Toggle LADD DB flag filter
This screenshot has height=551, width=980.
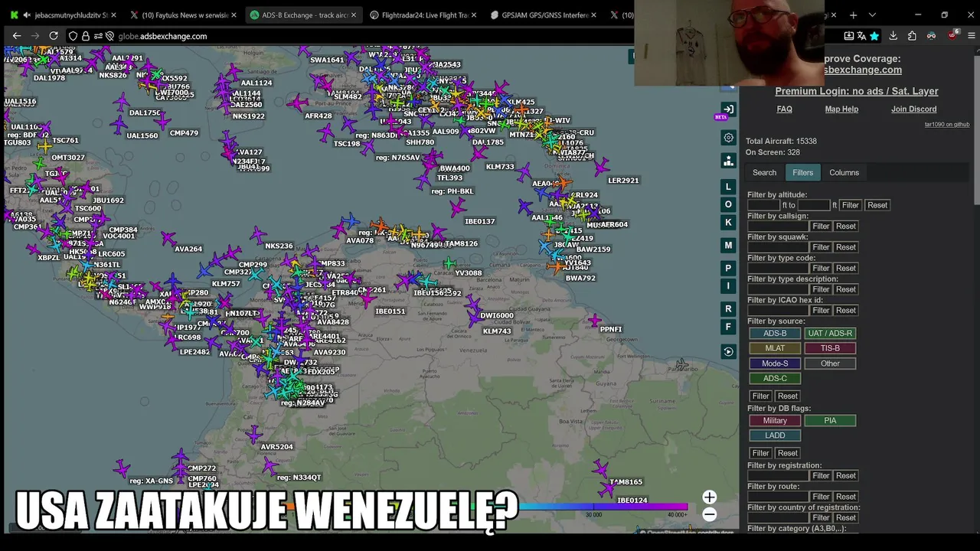click(775, 435)
